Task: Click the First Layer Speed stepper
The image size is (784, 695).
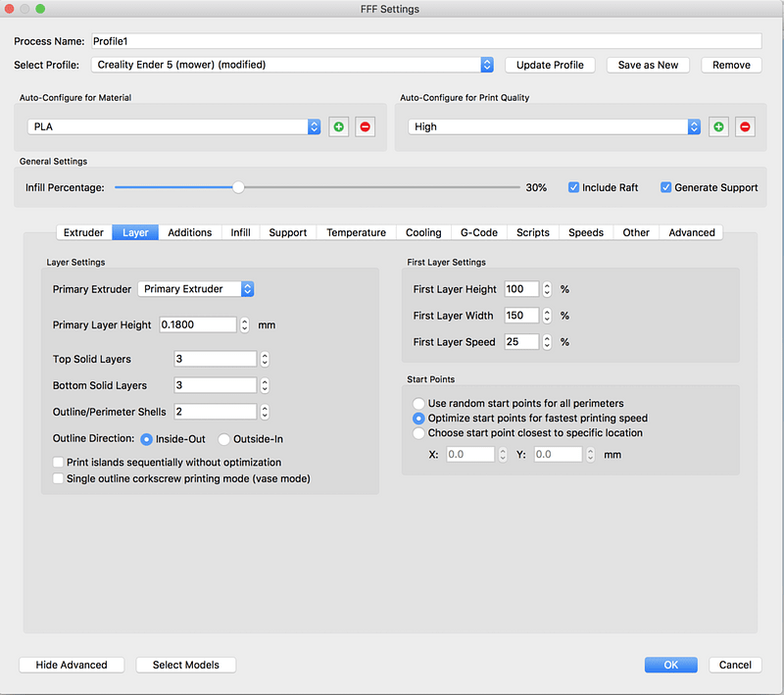Action: click(x=547, y=342)
